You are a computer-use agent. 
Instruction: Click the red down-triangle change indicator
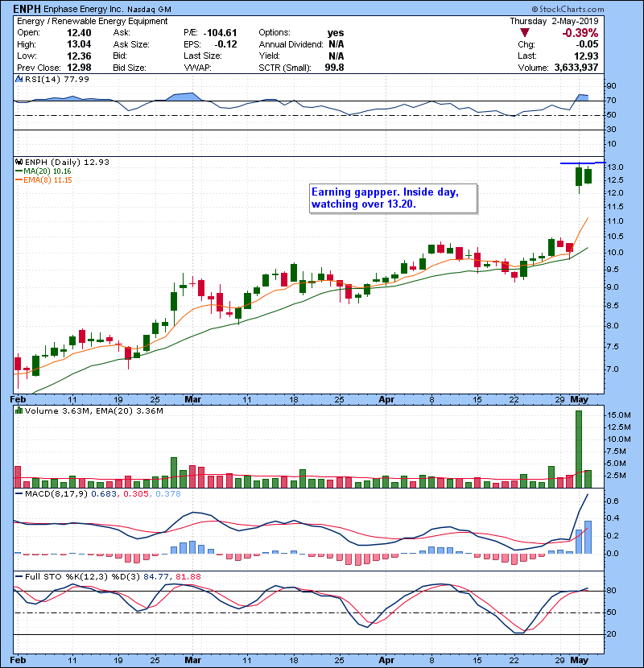[x=525, y=33]
